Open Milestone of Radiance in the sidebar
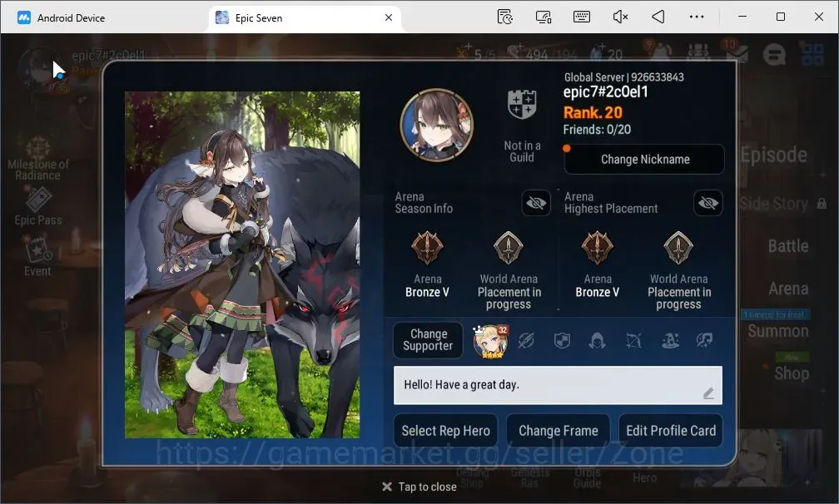 click(x=38, y=158)
